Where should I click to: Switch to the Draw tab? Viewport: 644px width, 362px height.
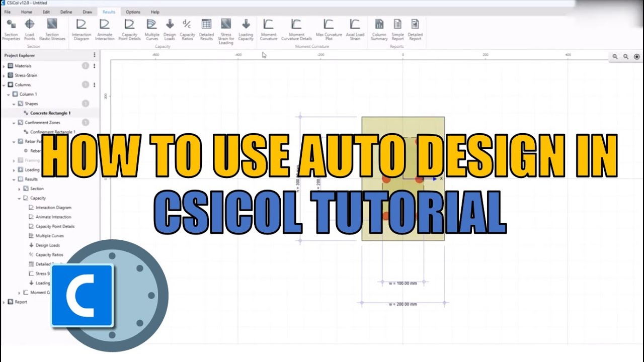pyautogui.click(x=87, y=12)
